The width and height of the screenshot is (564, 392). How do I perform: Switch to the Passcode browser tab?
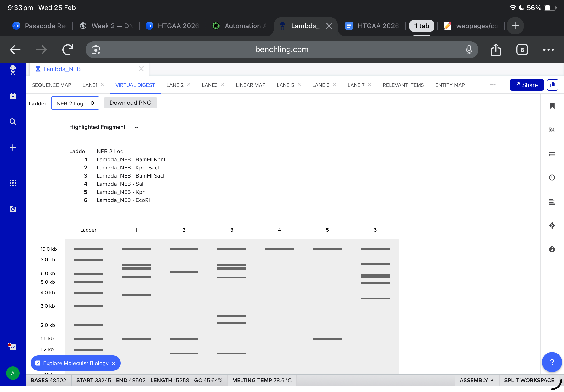pos(39,26)
